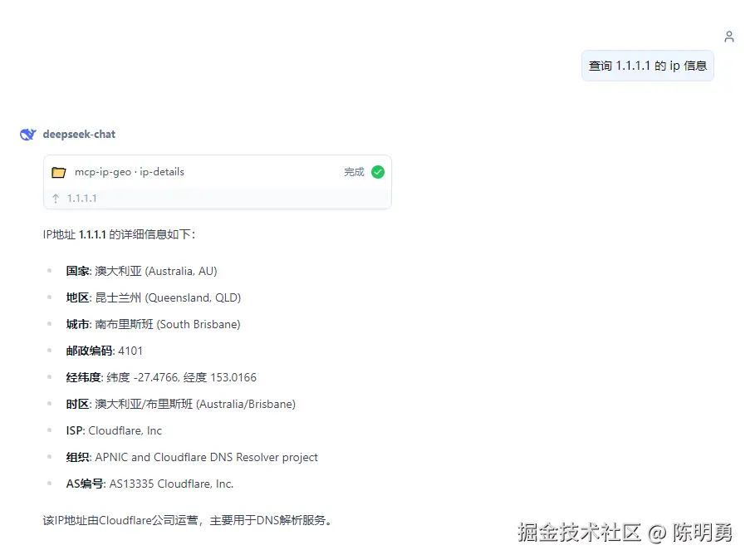Click the deepseek-chat model name
750x560 pixels.
[x=80, y=134]
